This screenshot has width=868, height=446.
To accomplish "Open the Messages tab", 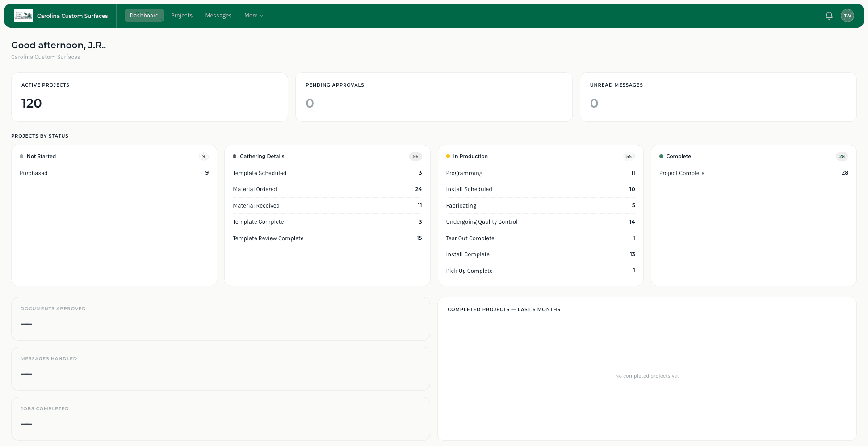I will point(218,16).
